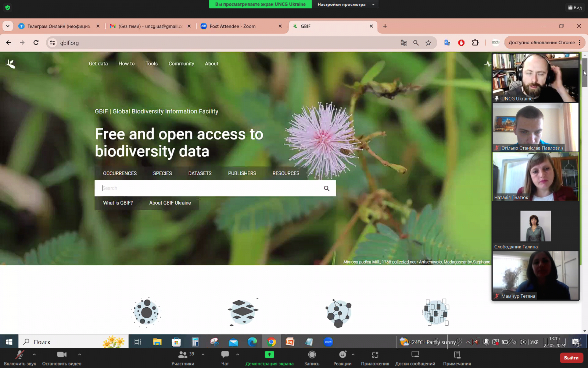Click the zoom magnifier icon in address bar
This screenshot has width=588, height=368.
[416, 43]
